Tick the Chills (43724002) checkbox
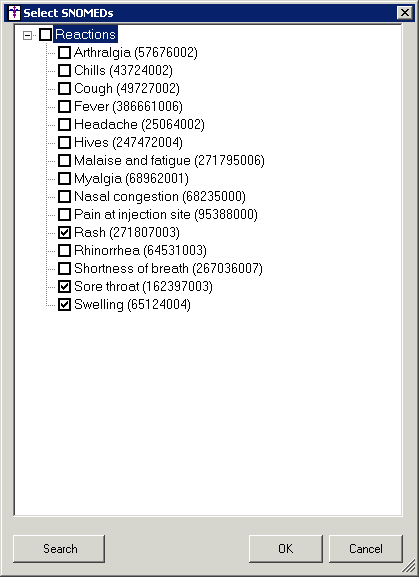This screenshot has width=419, height=577. click(64, 71)
